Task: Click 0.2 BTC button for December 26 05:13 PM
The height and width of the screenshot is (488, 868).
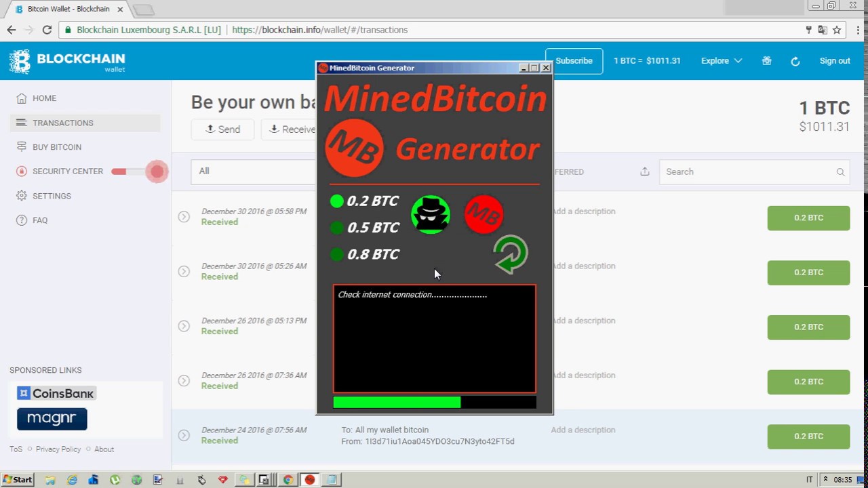Action: tap(808, 327)
